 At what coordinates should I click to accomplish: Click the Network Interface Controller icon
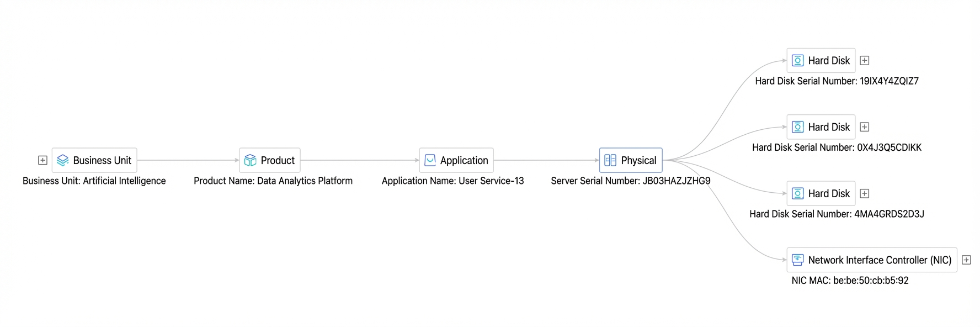(x=798, y=260)
